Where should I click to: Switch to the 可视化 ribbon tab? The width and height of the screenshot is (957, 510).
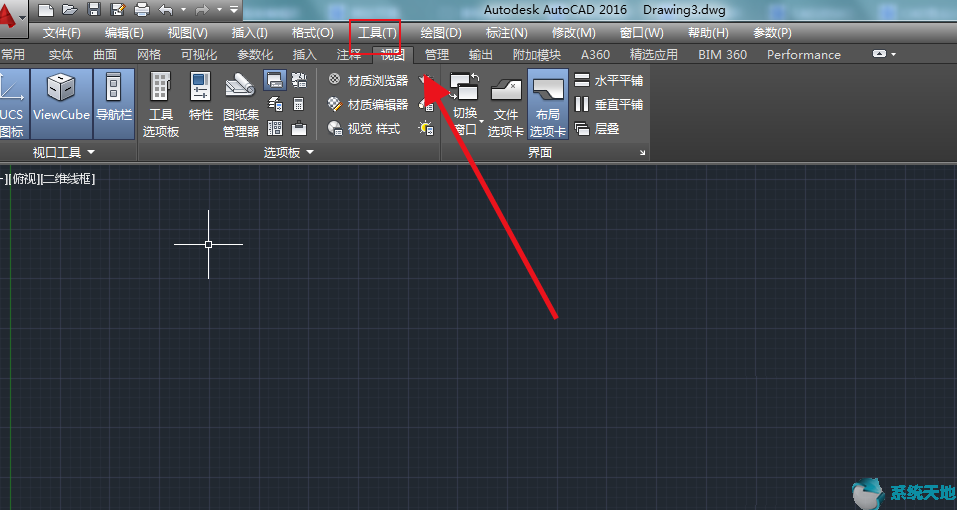[199, 54]
